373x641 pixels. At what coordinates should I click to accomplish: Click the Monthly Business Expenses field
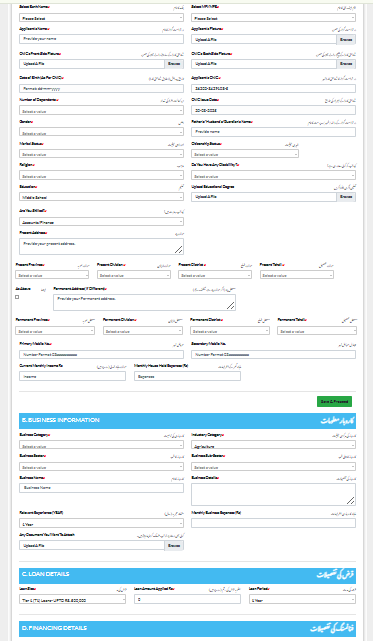(273, 523)
